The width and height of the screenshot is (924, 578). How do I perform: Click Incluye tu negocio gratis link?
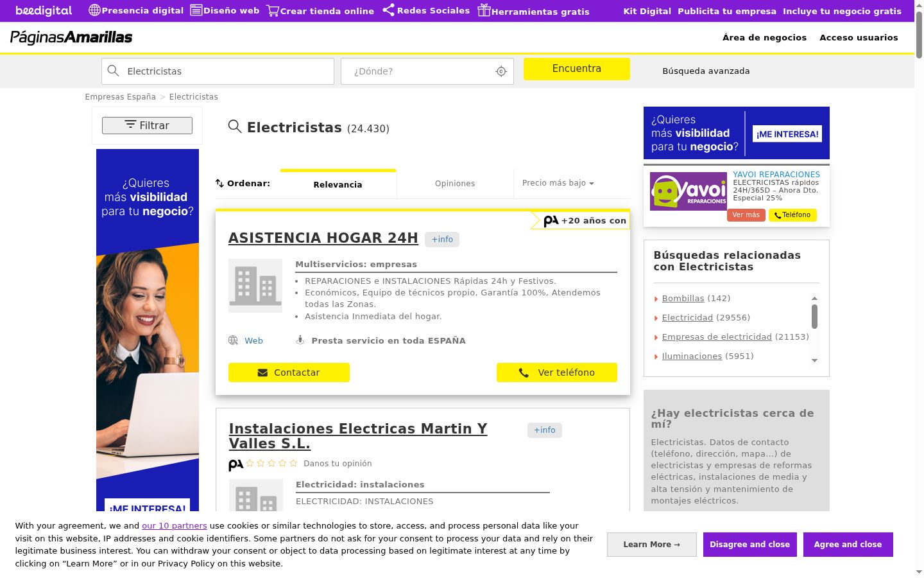(842, 11)
